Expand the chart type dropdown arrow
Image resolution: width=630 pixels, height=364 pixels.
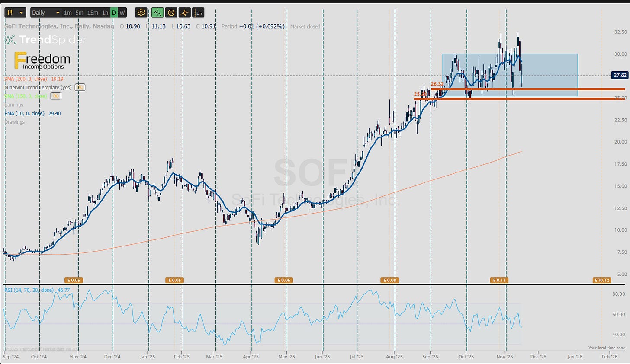(x=21, y=13)
